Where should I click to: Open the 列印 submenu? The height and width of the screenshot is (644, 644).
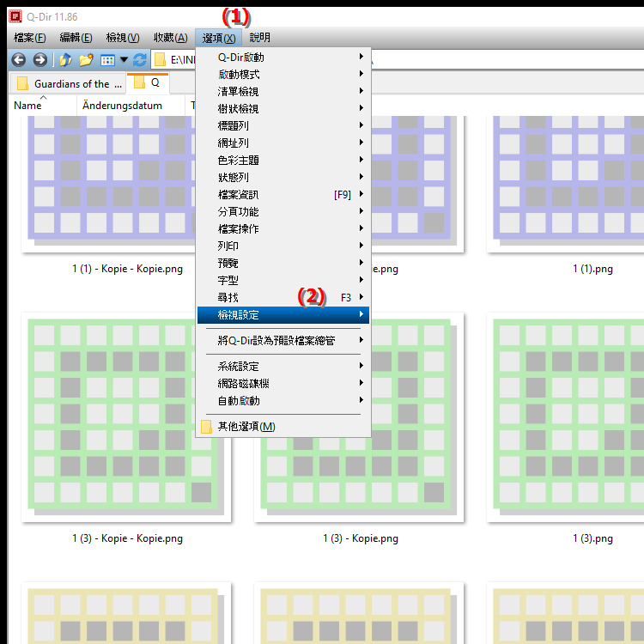(x=283, y=246)
